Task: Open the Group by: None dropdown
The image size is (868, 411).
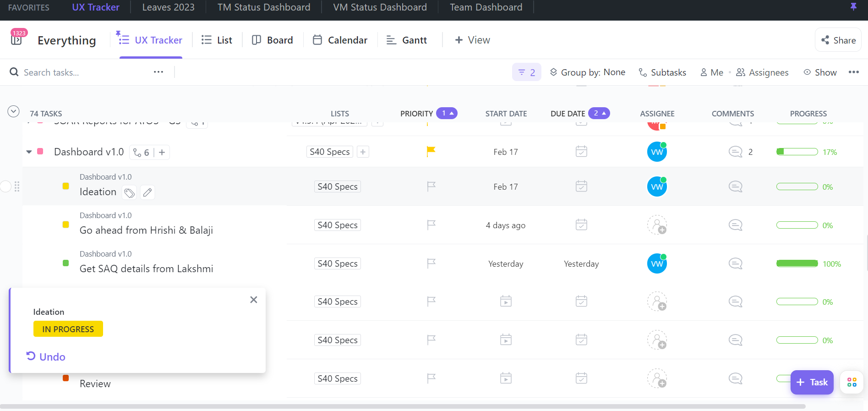Action: pyautogui.click(x=588, y=72)
